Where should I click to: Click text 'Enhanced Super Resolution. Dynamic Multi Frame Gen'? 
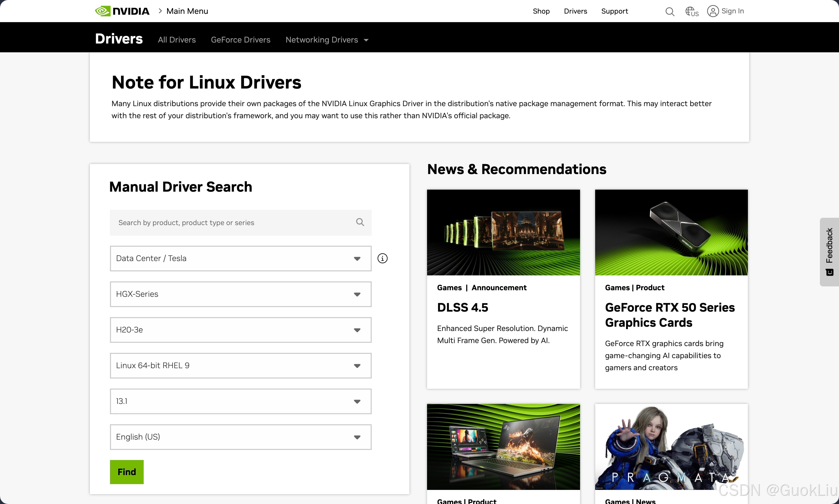[502, 334]
